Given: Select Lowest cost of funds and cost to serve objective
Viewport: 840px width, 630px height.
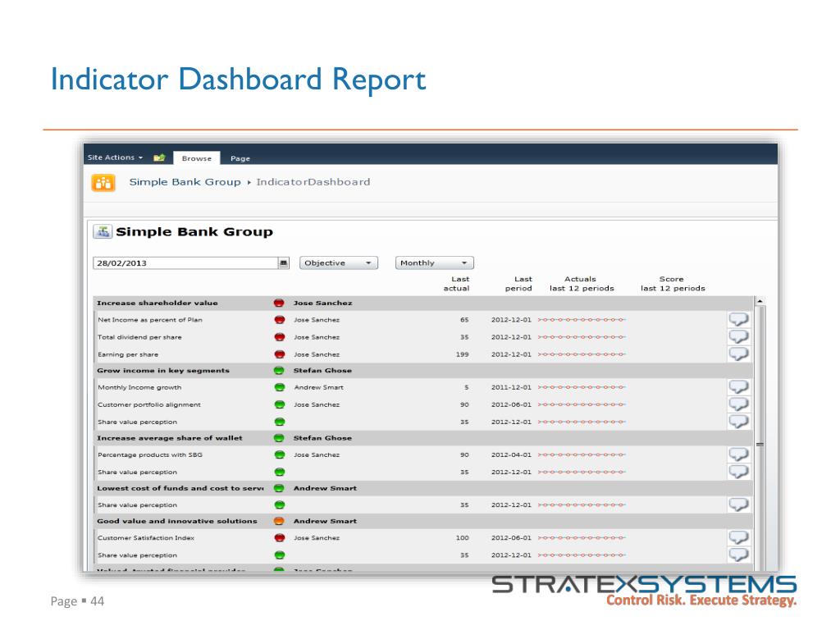Looking at the screenshot, I should click(422, 489).
